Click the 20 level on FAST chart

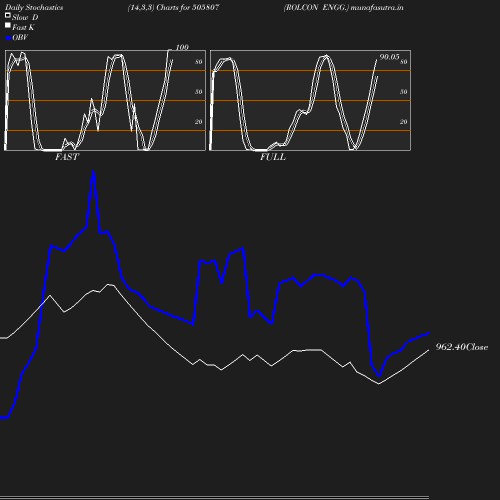click(199, 122)
